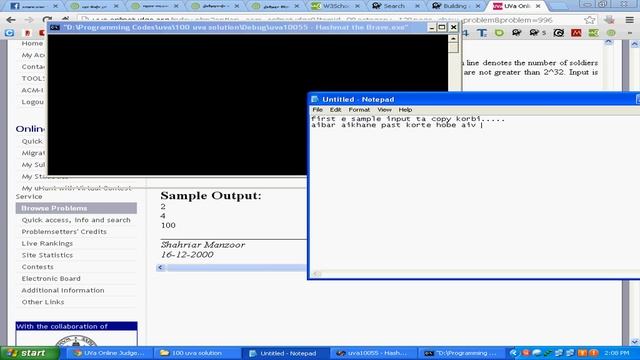Open Notepad's Help menu
This screenshot has width=640, height=360.
[x=405, y=110]
